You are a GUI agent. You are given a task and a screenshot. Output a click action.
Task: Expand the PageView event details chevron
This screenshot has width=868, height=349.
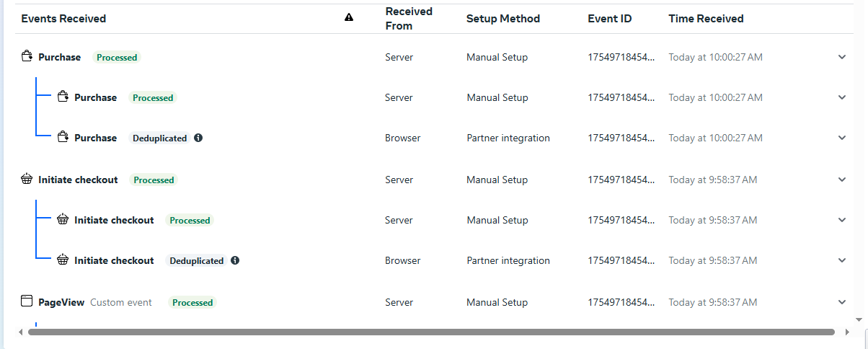tap(841, 302)
